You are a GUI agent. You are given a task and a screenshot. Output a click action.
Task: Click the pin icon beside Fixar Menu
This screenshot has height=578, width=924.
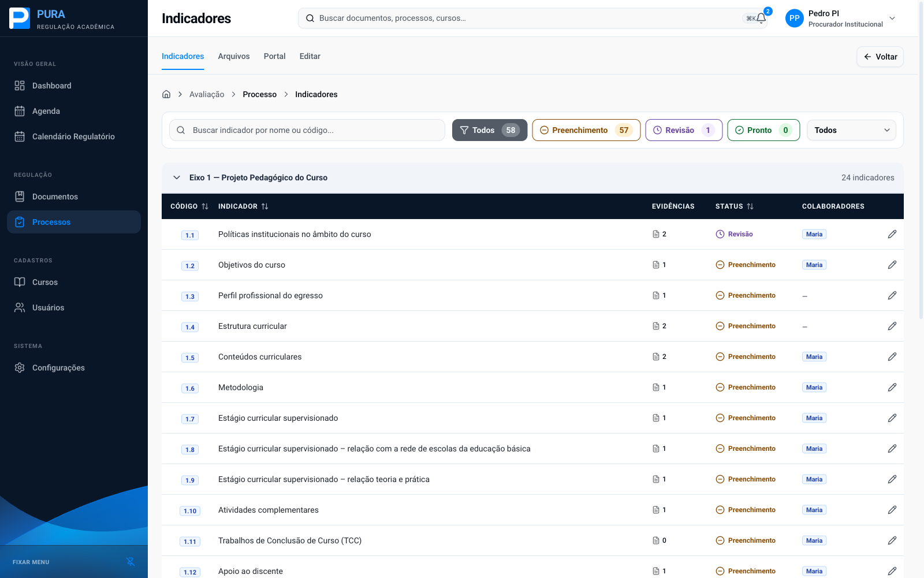[x=131, y=562]
